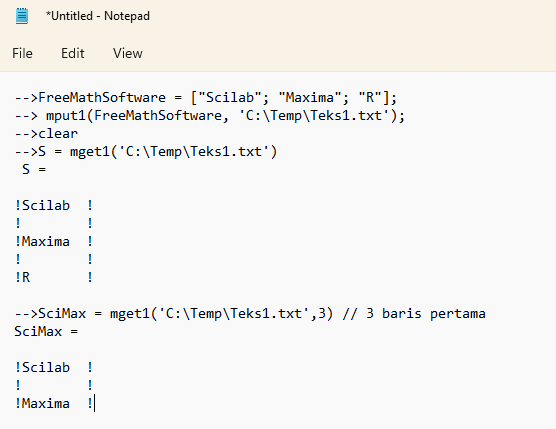Place cursor in the S = mget1 line
The width and height of the screenshot is (556, 429).
[x=146, y=152]
